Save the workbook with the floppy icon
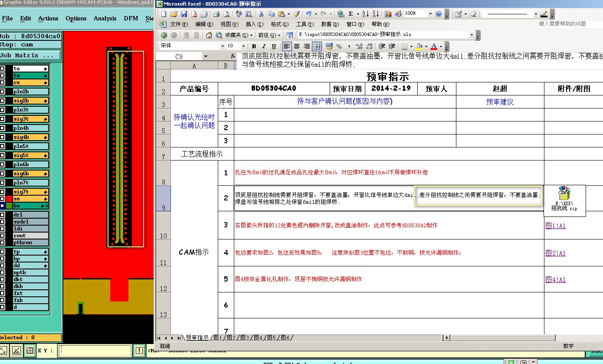Image resolution: width=603 pixels, height=364 pixels. click(184, 14)
